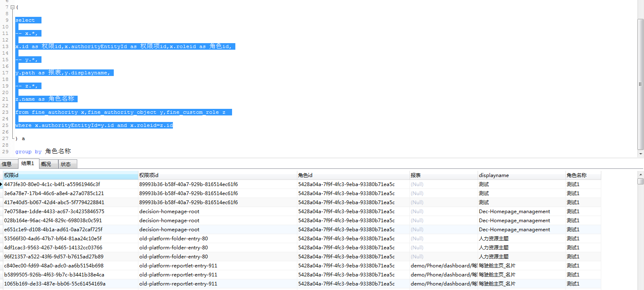Click the 'where x.authorityEntityId=y.id' line 25
The width and height of the screenshot is (644, 290).
pyautogui.click(x=94, y=125)
